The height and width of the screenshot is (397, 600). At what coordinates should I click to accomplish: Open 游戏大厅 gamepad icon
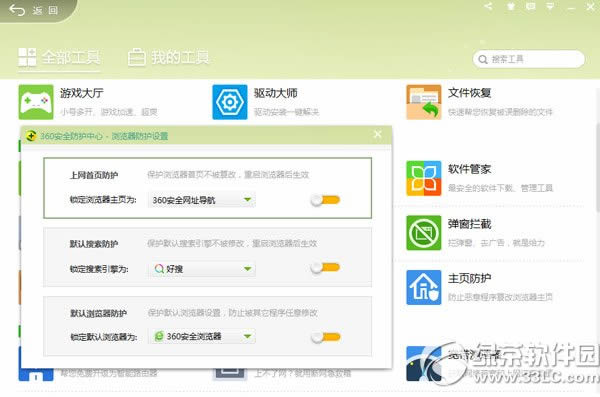(36, 102)
